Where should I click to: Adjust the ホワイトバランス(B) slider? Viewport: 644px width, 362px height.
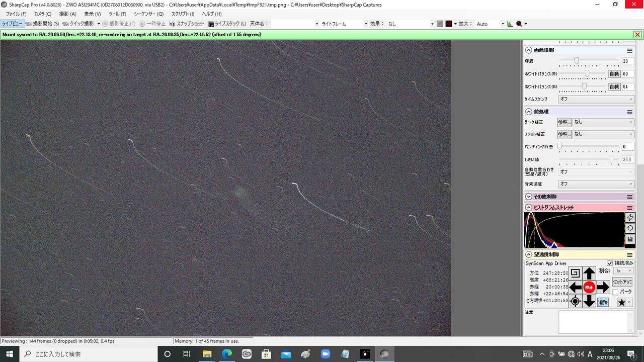[x=582, y=86]
